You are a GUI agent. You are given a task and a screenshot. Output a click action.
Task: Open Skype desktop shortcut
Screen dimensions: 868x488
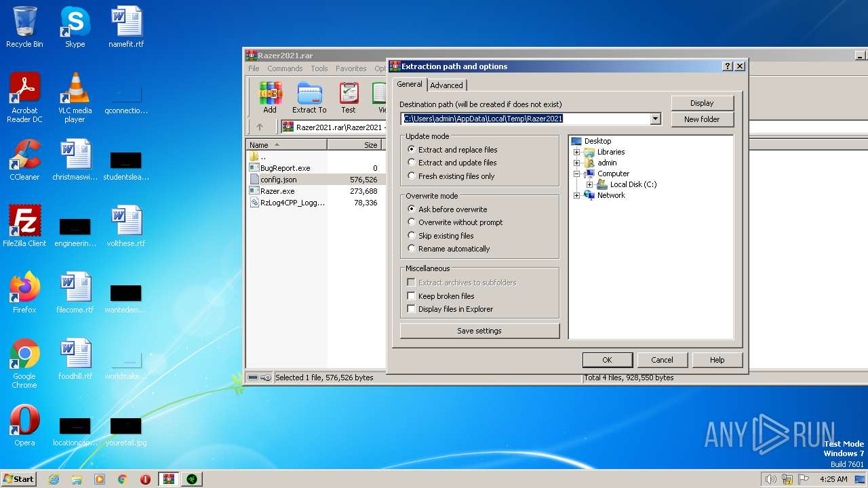75,27
